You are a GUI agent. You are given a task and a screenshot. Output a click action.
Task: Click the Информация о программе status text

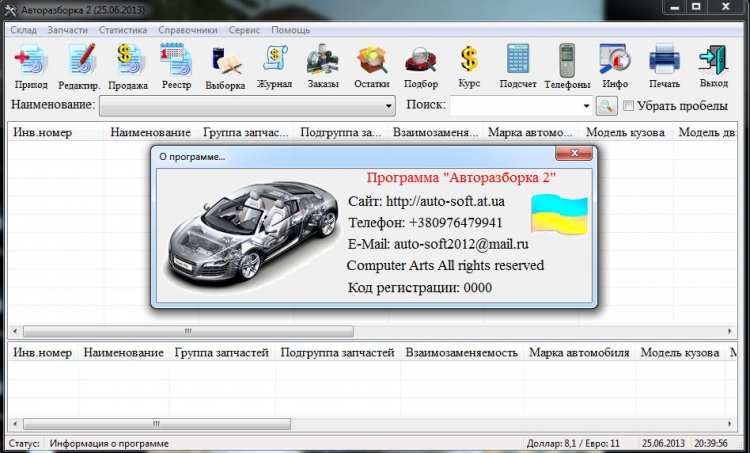point(109,443)
